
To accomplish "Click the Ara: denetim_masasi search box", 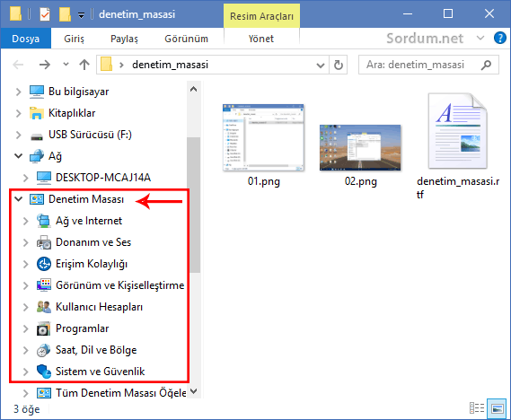I will click(x=428, y=65).
